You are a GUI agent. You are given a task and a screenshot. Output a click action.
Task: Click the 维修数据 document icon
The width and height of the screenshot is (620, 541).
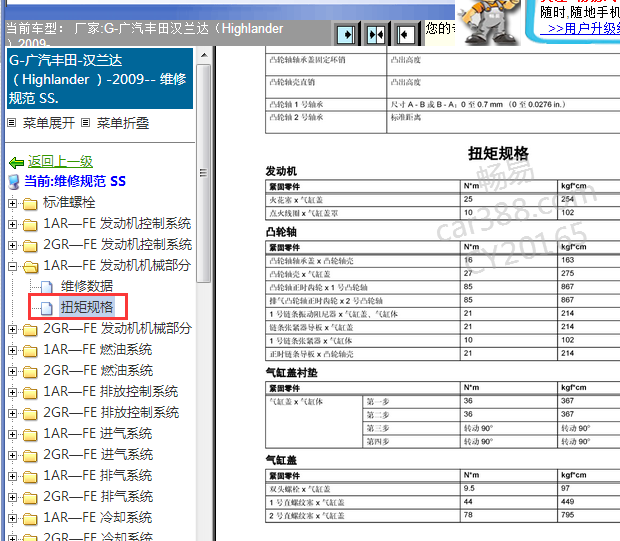[x=47, y=287]
